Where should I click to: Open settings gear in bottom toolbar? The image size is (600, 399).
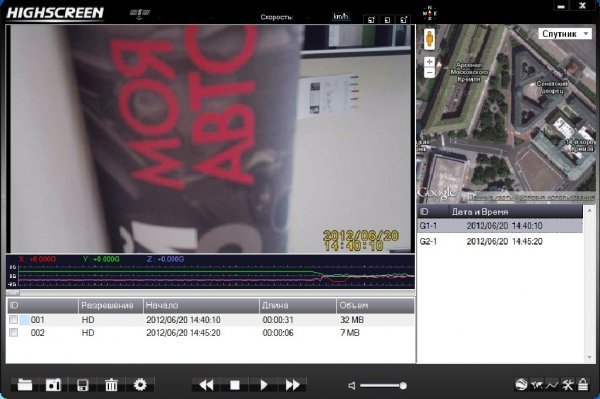(140, 384)
